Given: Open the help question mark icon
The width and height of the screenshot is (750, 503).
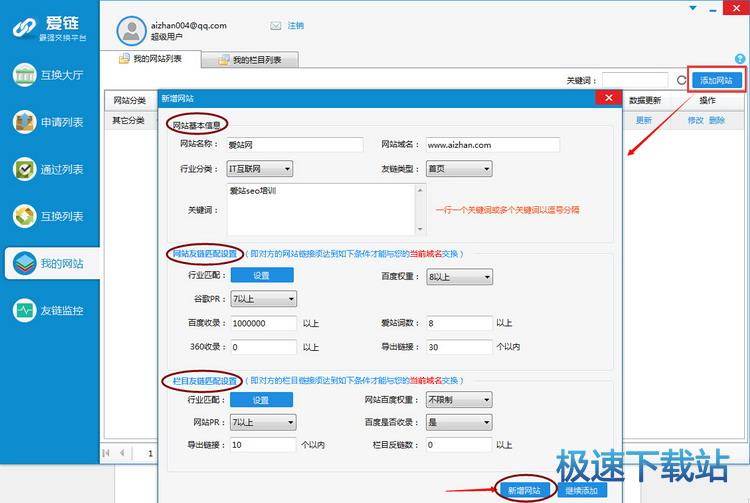Looking at the screenshot, I should coord(739,59).
